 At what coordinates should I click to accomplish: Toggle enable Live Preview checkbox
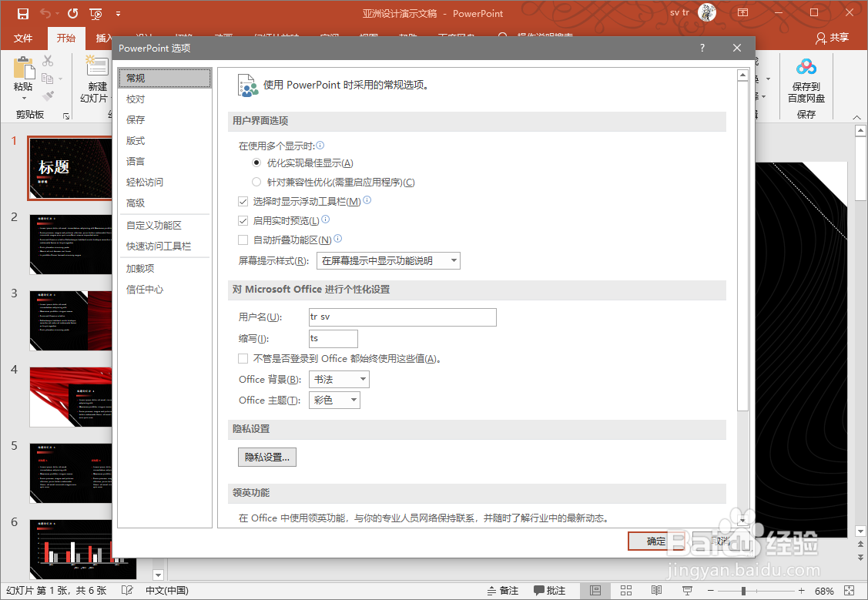243,221
